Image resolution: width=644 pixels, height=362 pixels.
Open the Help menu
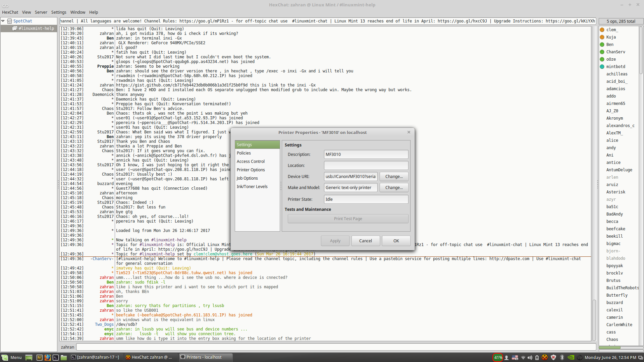[x=94, y=12]
